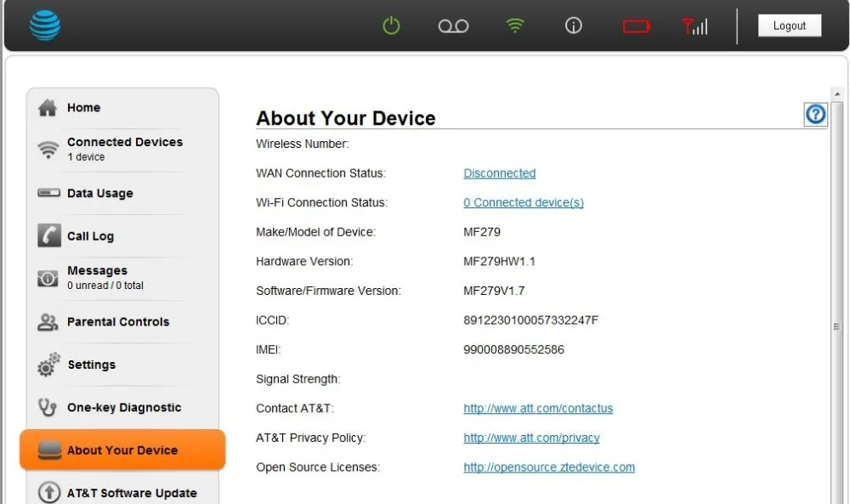Click the green Wi-Fi status icon
The image size is (850, 504).
(514, 25)
